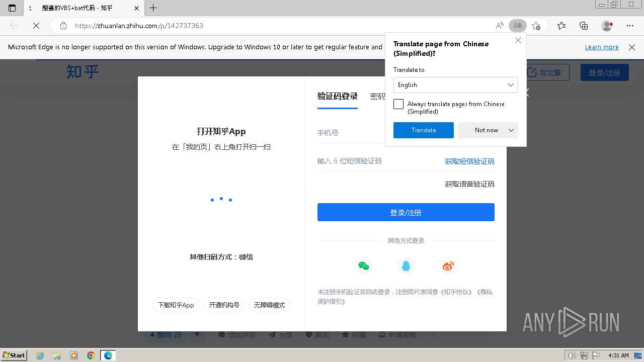Click the 手机号 phone number field
The width and height of the screenshot is (644, 362).
click(x=351, y=133)
